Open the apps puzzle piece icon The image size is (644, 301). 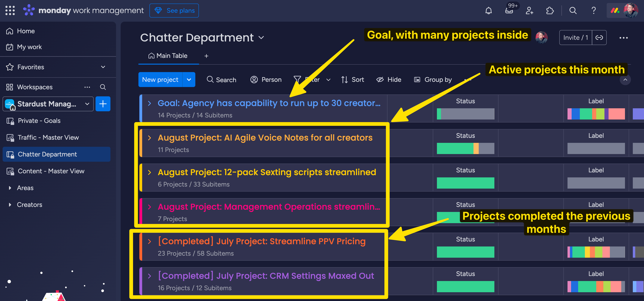point(550,10)
